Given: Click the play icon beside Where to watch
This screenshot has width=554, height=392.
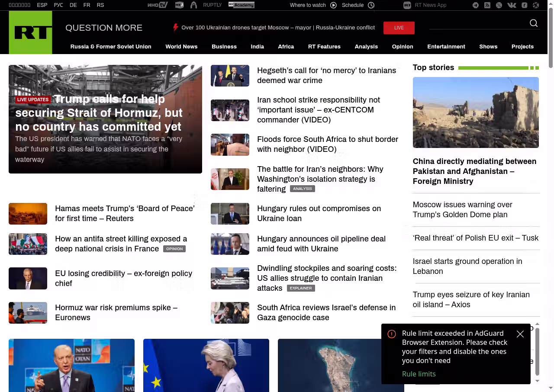Looking at the screenshot, I should tap(333, 5).
